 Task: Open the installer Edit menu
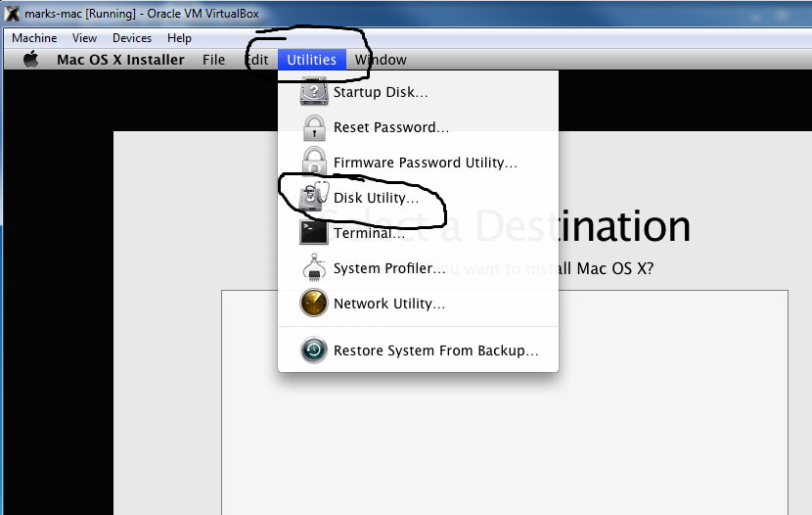click(257, 60)
